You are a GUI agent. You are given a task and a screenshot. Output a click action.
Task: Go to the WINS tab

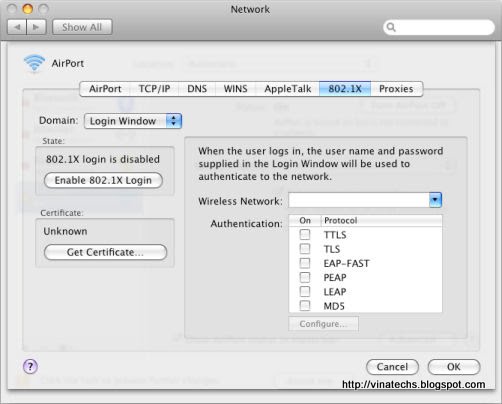click(235, 89)
